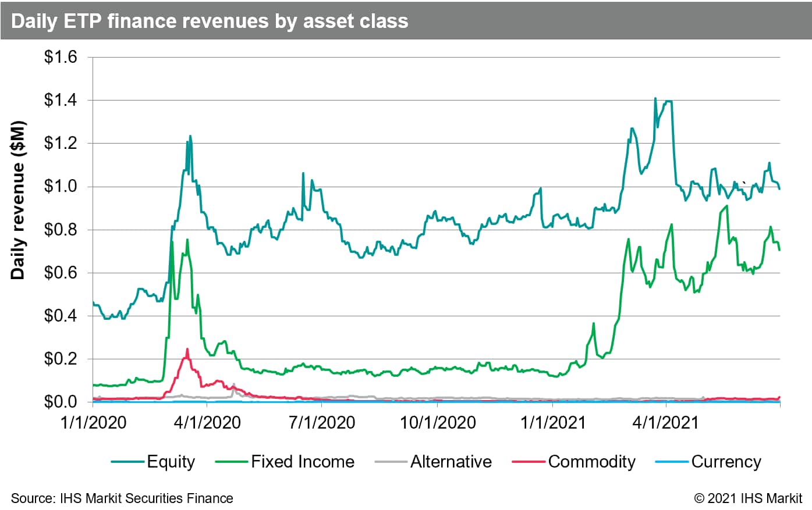Click the 4/1/2021 x-axis date
The height and width of the screenshot is (510, 812).
[665, 422]
